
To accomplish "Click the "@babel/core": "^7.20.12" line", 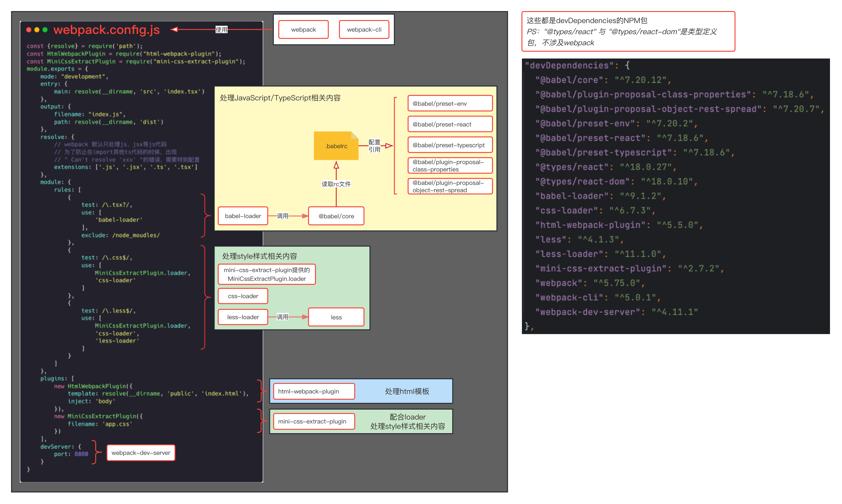I will pyautogui.click(x=603, y=80).
